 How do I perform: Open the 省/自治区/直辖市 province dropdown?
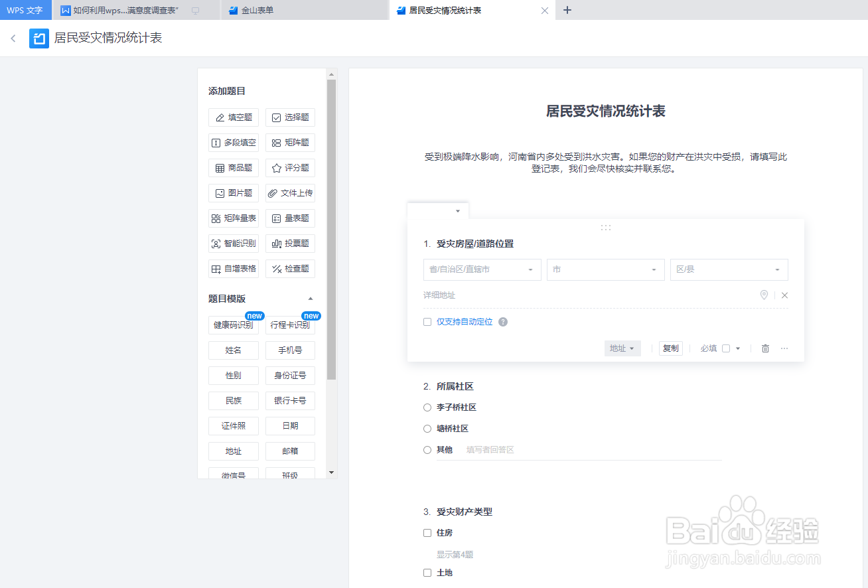482,269
